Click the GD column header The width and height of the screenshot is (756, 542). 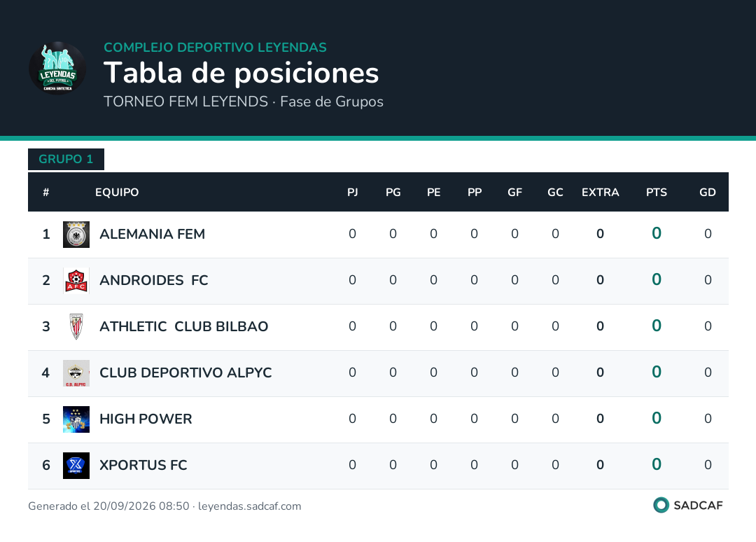(707, 193)
